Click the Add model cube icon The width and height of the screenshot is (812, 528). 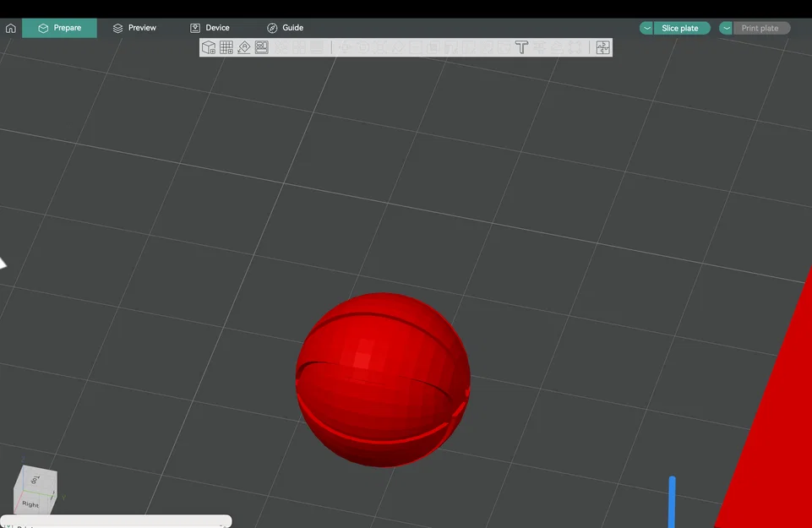pos(209,47)
